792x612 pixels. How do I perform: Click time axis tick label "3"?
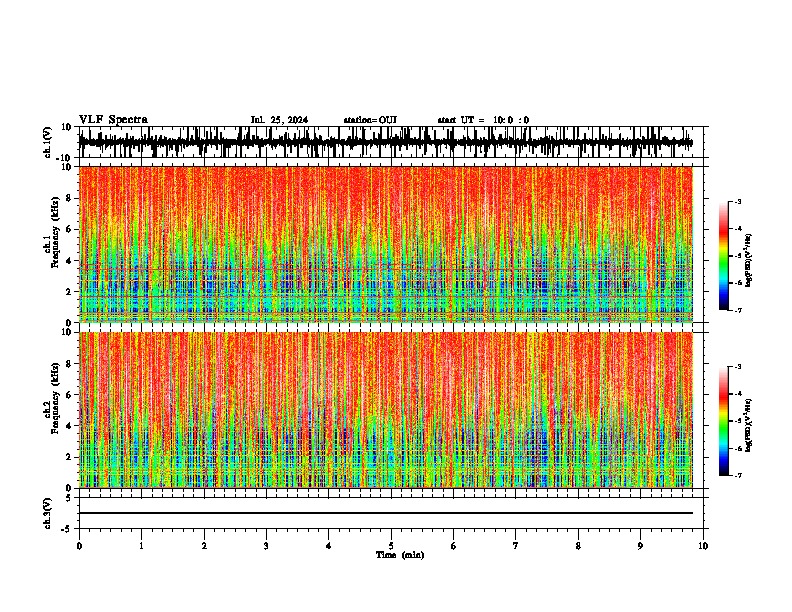click(x=266, y=546)
